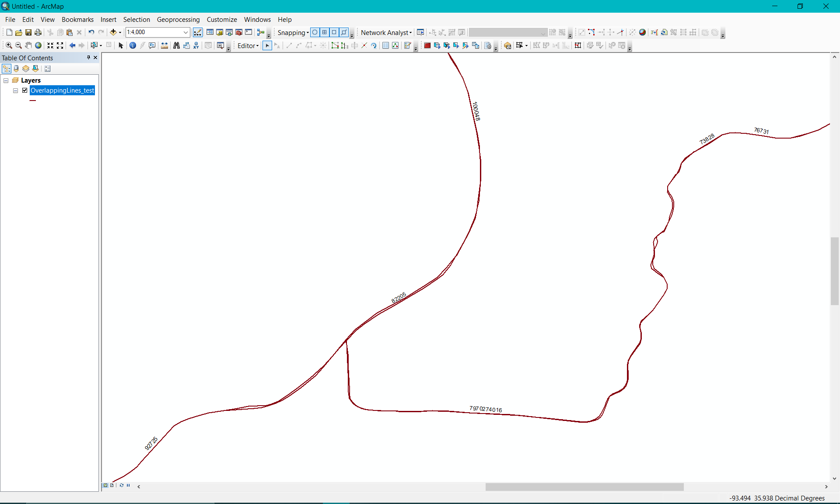Go back to previous extent

point(72,45)
